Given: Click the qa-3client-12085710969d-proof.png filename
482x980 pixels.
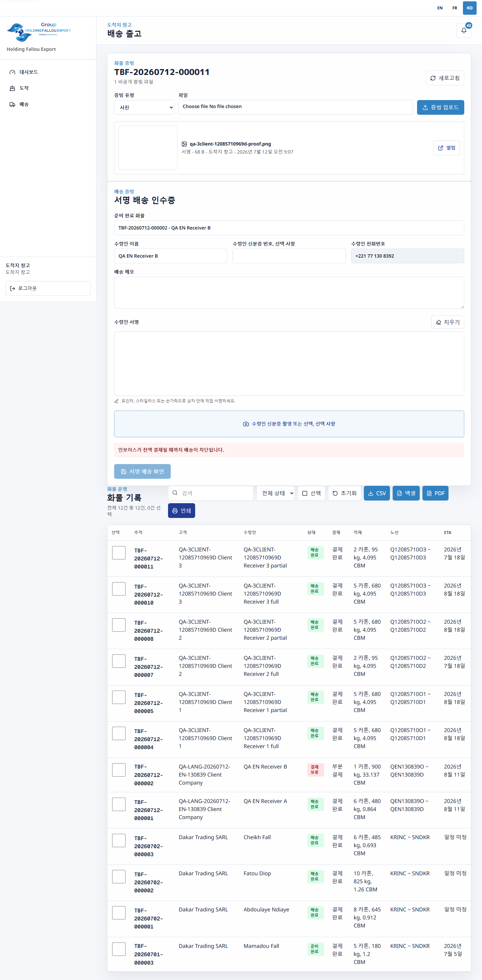Looking at the screenshot, I should (x=230, y=144).
